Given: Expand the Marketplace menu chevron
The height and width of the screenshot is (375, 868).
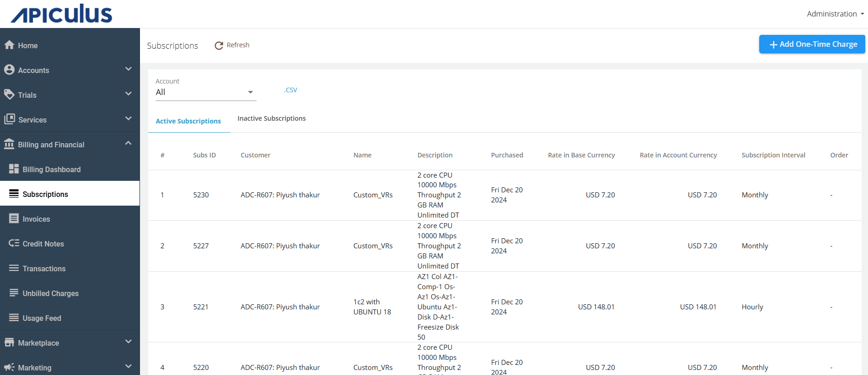Looking at the screenshot, I should click(x=129, y=342).
